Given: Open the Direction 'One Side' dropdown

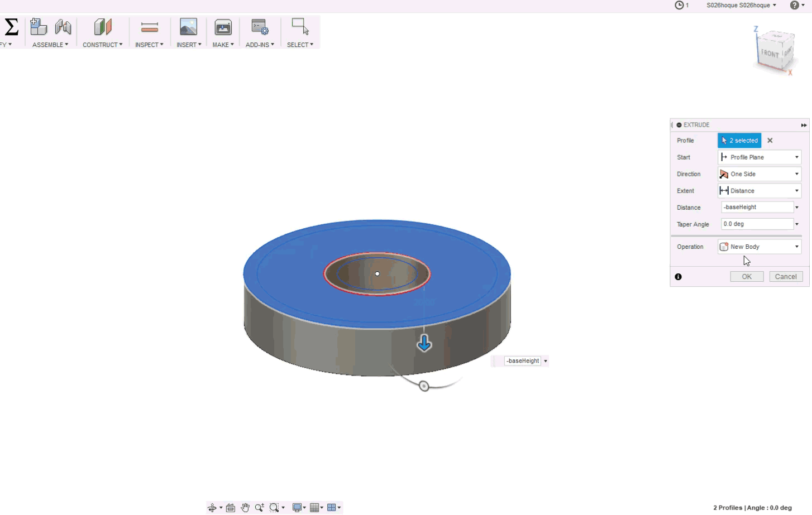Looking at the screenshot, I should (x=760, y=174).
